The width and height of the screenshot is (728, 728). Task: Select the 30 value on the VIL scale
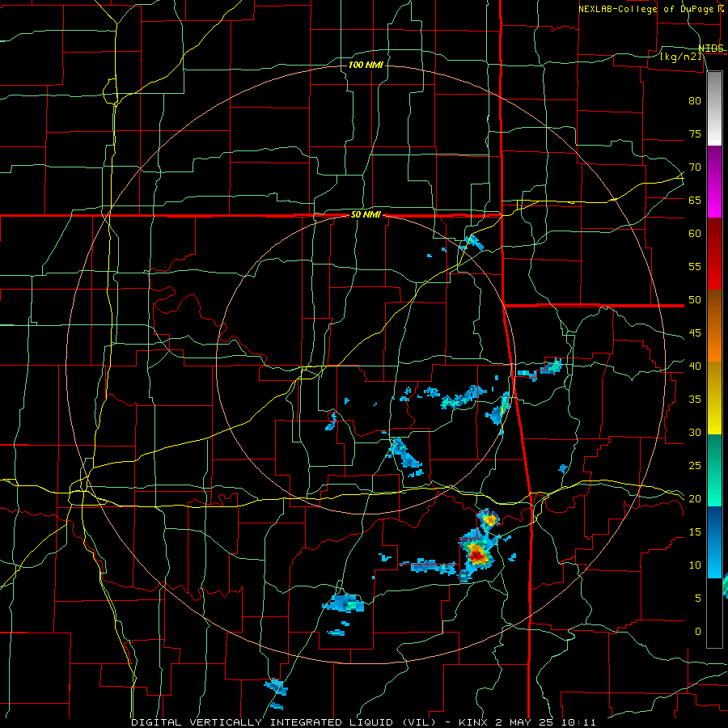(x=695, y=433)
